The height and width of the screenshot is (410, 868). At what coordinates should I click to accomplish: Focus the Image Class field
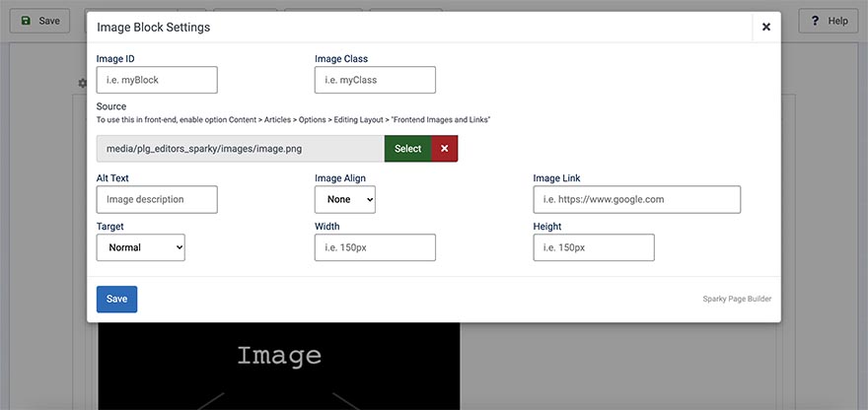375,80
